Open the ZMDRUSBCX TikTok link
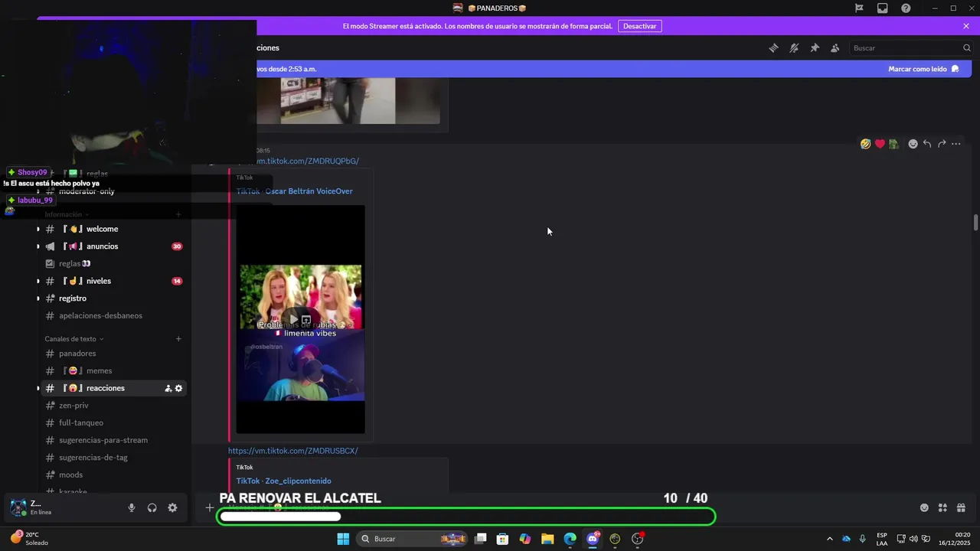This screenshot has width=980, height=551. click(x=292, y=451)
